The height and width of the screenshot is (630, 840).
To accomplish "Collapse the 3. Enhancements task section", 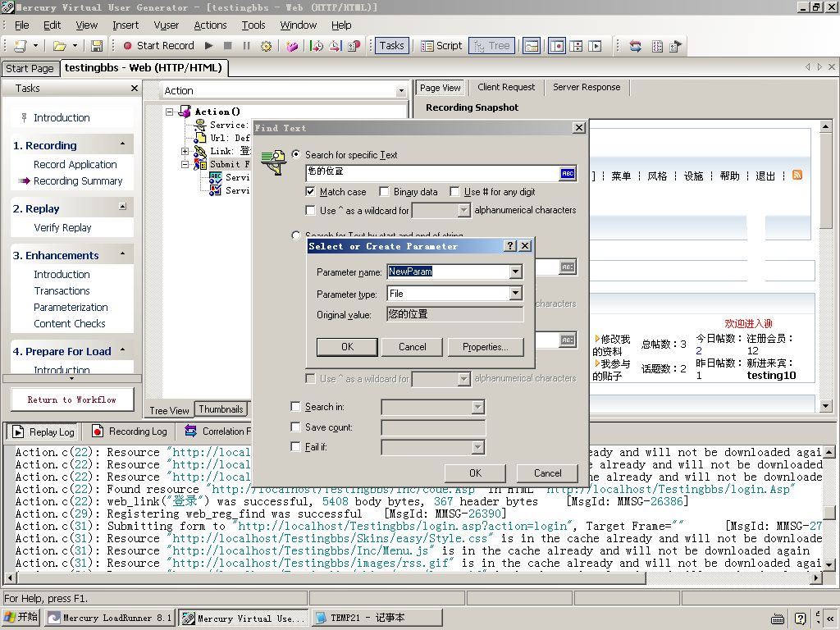I will (123, 253).
